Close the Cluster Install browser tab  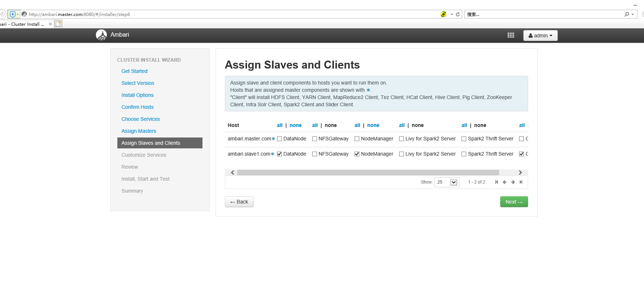click(x=50, y=24)
